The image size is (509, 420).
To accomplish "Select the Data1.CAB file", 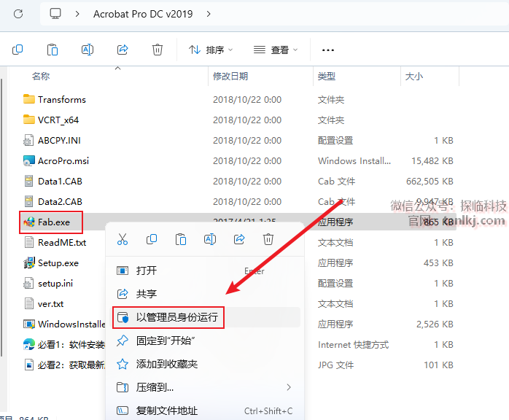I will (53, 181).
